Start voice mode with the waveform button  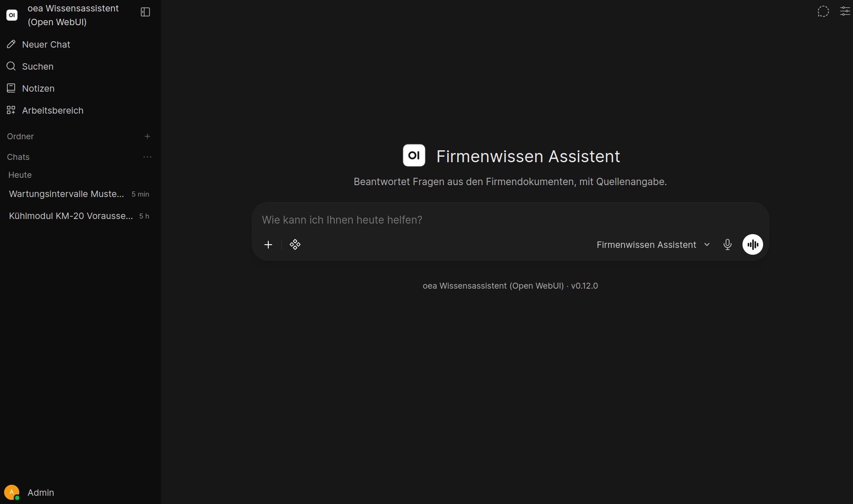(753, 245)
